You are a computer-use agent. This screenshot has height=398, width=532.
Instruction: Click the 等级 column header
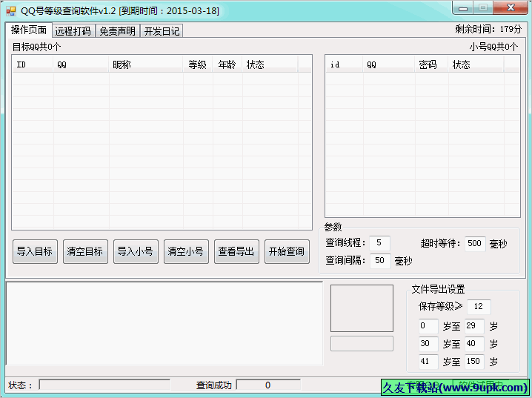[x=198, y=64]
